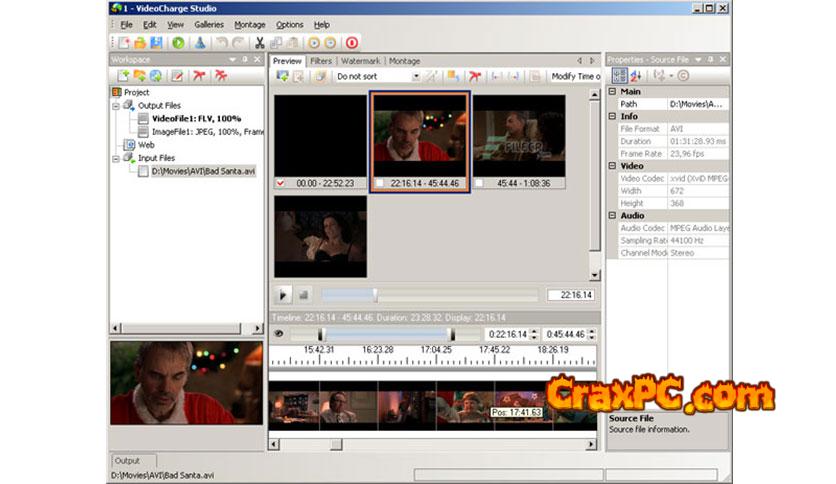Collapse the Output Files tree node
Viewport: 836px width, 484px height.
click(117, 105)
